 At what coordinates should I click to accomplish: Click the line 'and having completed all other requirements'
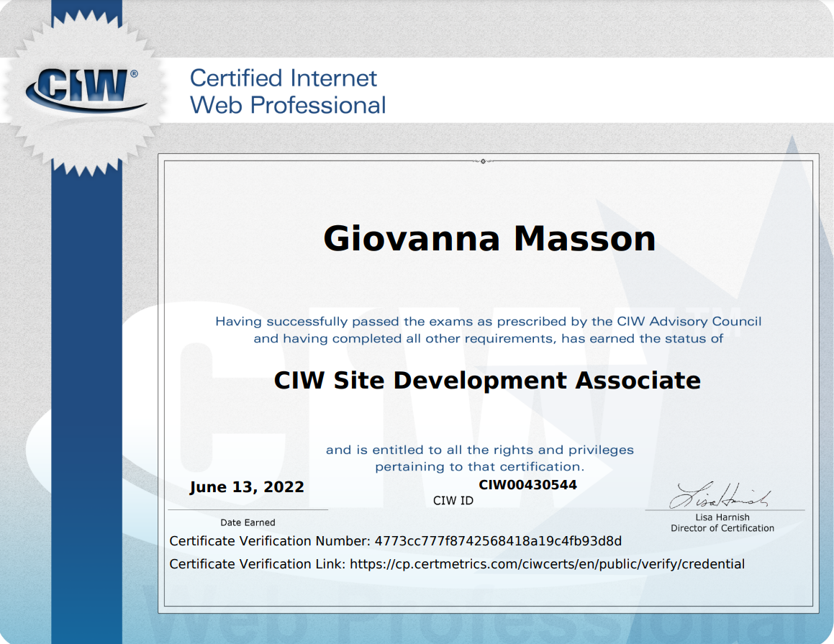pos(489,338)
